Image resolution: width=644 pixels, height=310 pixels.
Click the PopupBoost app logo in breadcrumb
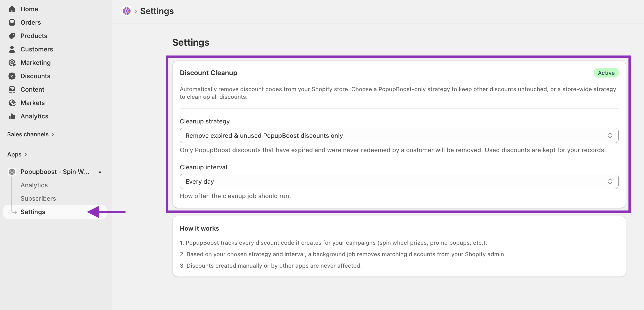pyautogui.click(x=126, y=11)
